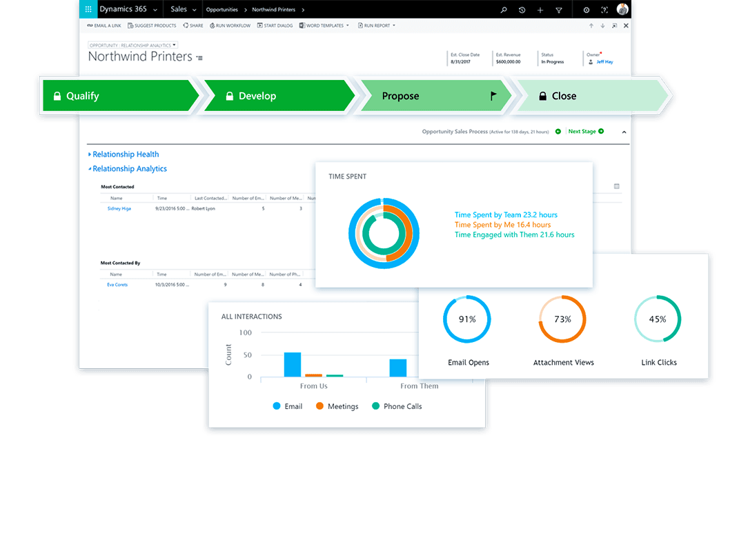Click previous stage green arrow icon

tap(558, 132)
